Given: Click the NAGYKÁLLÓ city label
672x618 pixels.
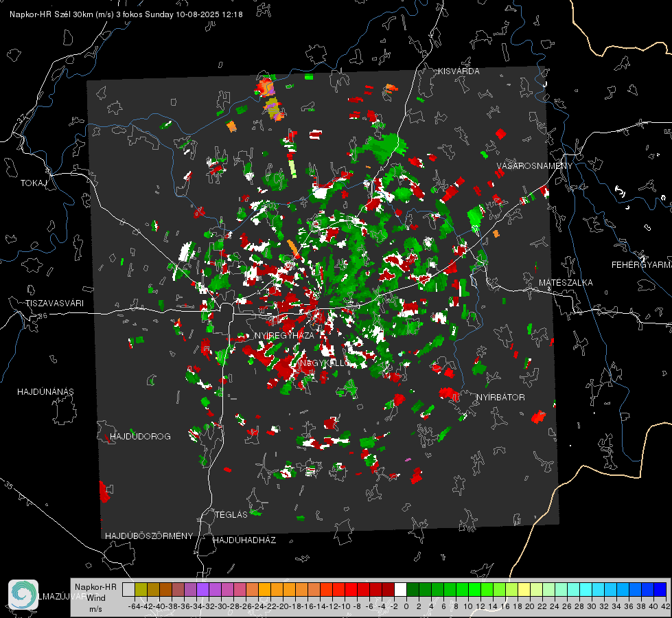Looking at the screenshot, I should (x=325, y=363).
